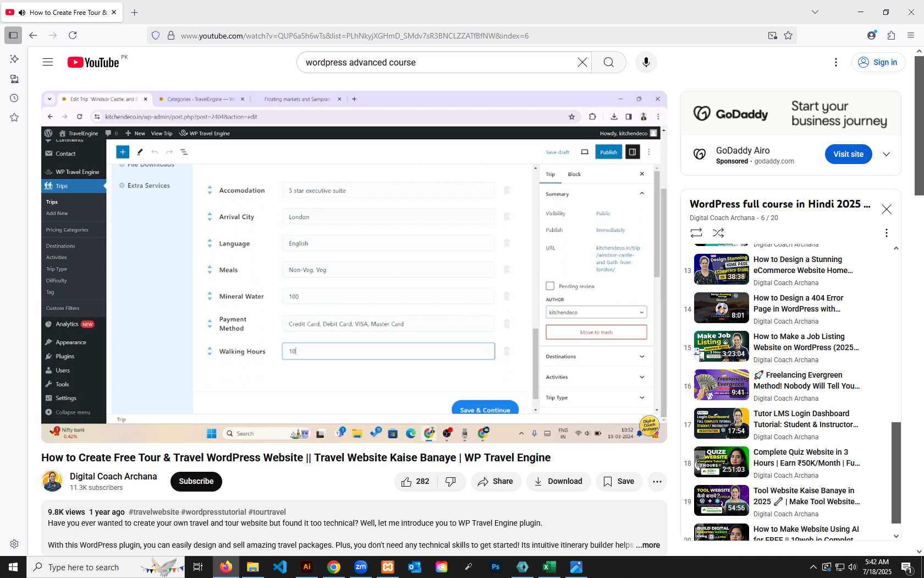
Task: List all tabs dropdown
Action: (x=815, y=12)
